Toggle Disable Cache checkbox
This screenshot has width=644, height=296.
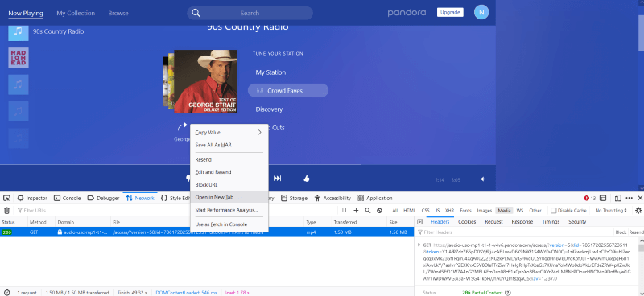554,211
